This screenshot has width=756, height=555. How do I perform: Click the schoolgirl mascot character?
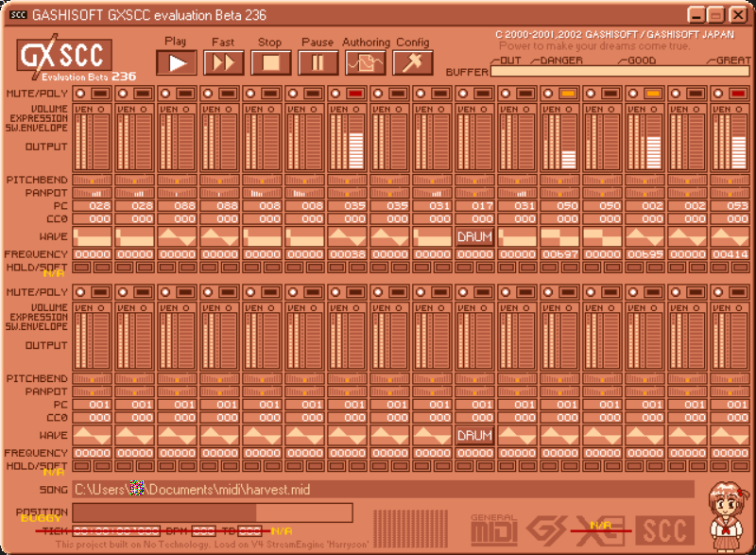[728, 516]
